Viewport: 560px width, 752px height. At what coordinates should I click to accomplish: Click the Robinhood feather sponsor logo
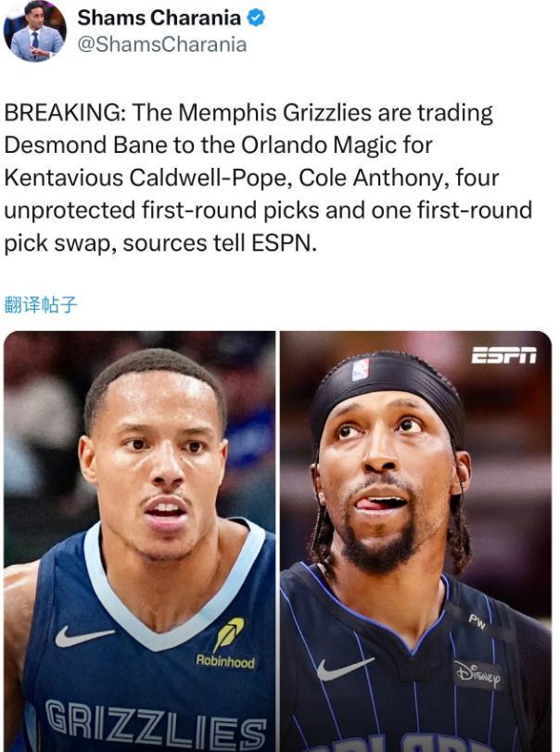click(228, 634)
